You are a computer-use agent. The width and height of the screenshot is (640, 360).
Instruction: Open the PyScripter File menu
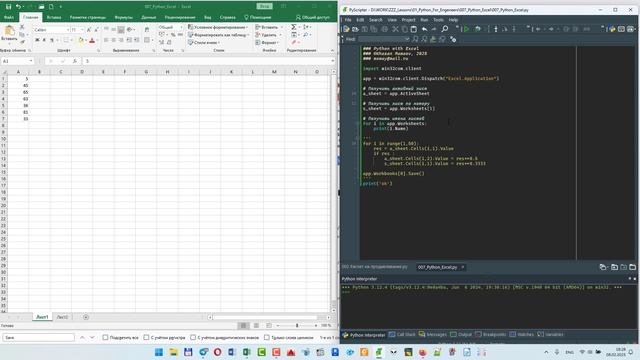point(348,20)
